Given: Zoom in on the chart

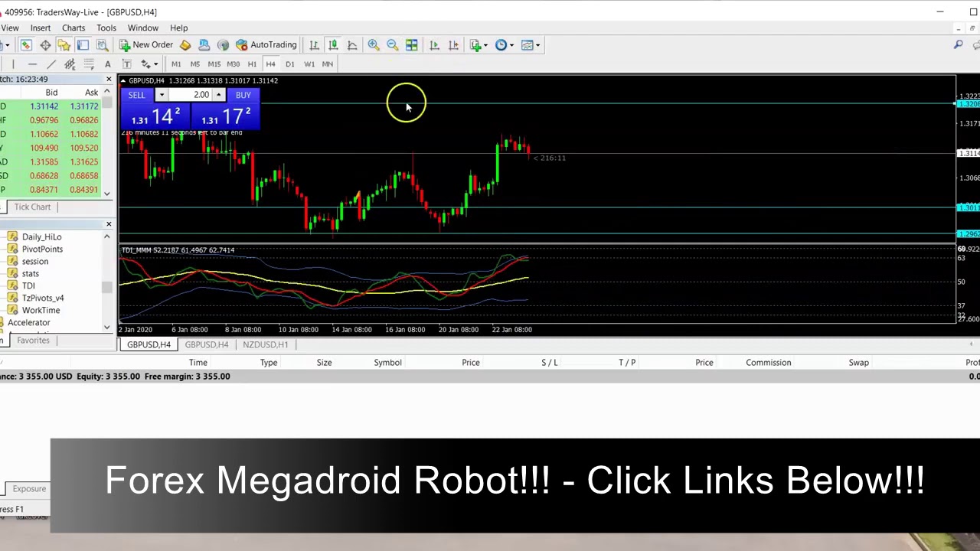Looking at the screenshot, I should pos(374,45).
